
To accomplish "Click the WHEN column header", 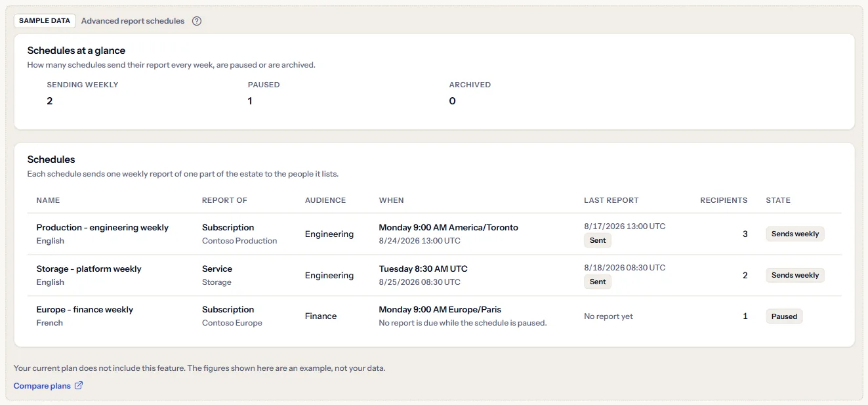I will coord(392,200).
